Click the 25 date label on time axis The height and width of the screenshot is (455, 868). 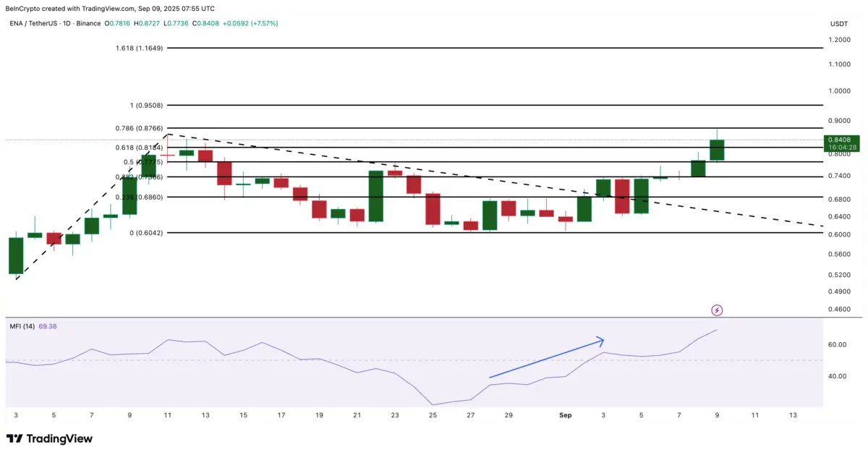click(x=433, y=415)
